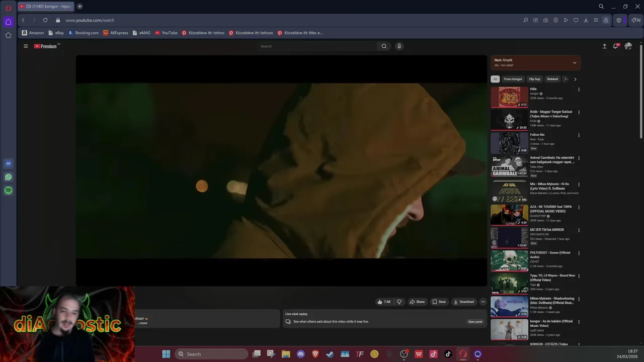Open YouTube create upload icon

click(604, 46)
